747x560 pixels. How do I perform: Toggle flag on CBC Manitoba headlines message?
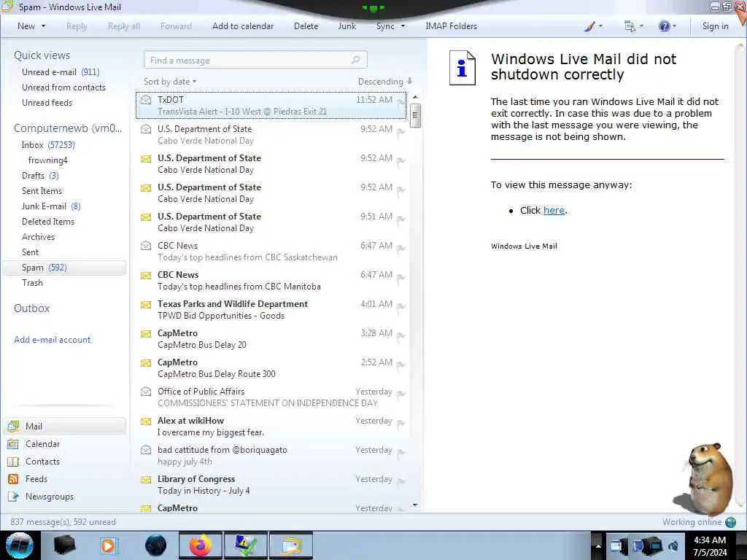pyautogui.click(x=400, y=279)
